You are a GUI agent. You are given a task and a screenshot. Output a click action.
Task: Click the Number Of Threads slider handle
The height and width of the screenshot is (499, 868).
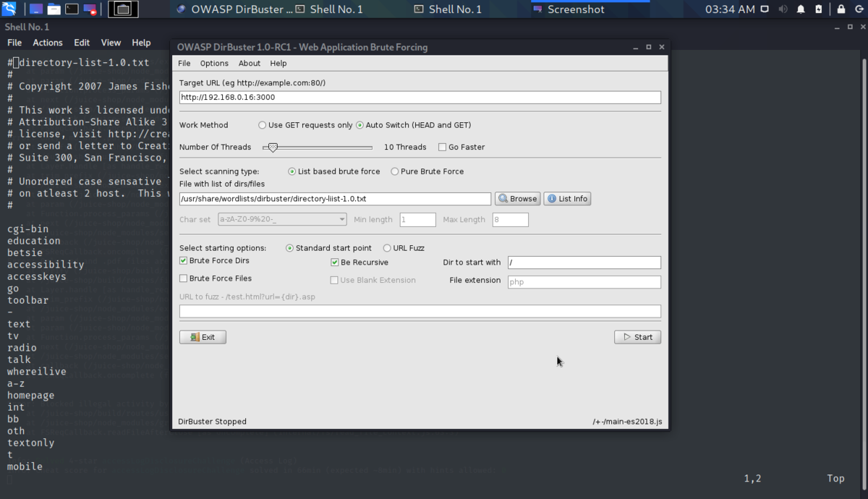tap(273, 148)
